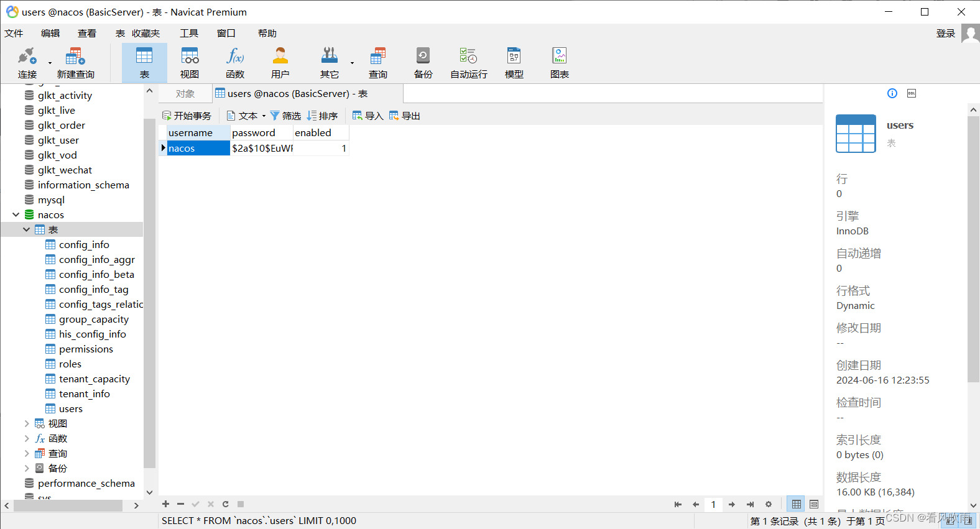Click Begin Transaction (开始事务)

pos(187,116)
